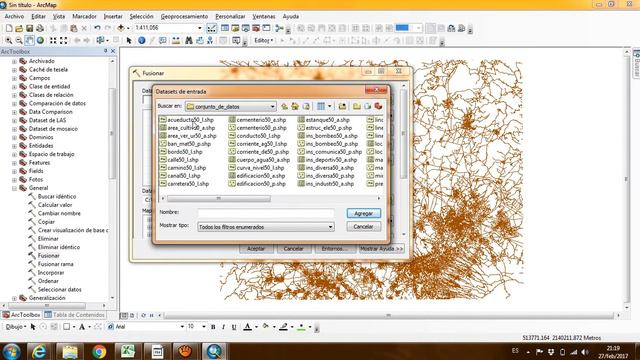Open the Geoprocesamiento menu
This screenshot has height=360, width=640.
(184, 16)
